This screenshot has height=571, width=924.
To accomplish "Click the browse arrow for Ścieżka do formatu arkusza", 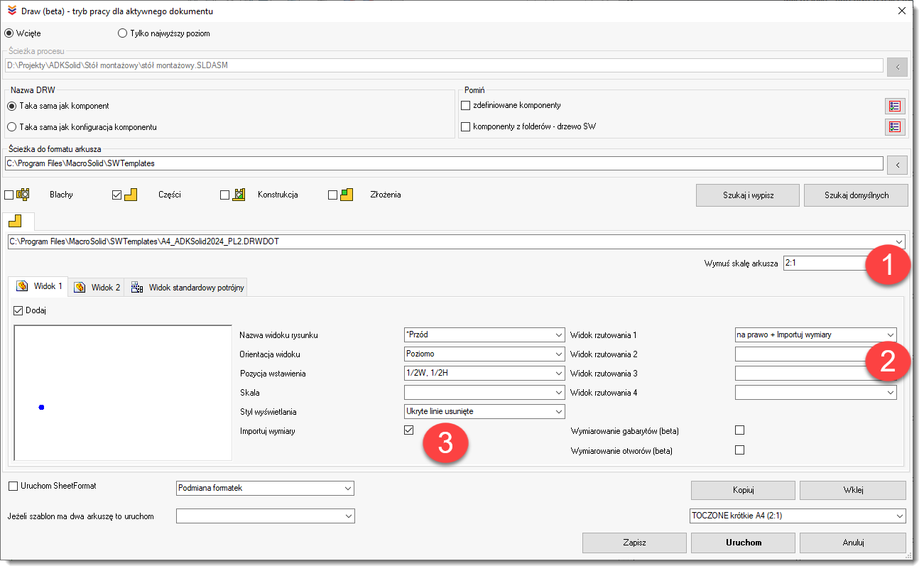I will point(897,165).
